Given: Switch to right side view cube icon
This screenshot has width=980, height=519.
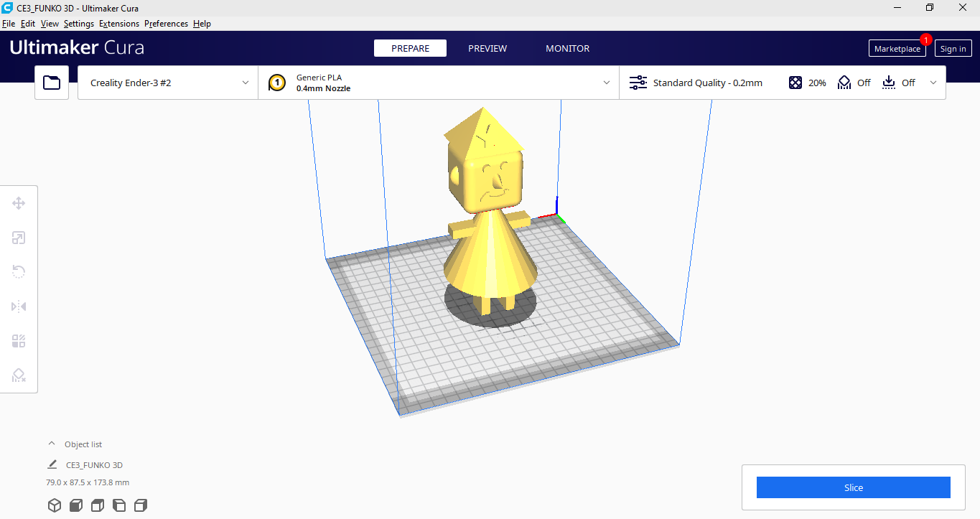Looking at the screenshot, I should pos(141,505).
